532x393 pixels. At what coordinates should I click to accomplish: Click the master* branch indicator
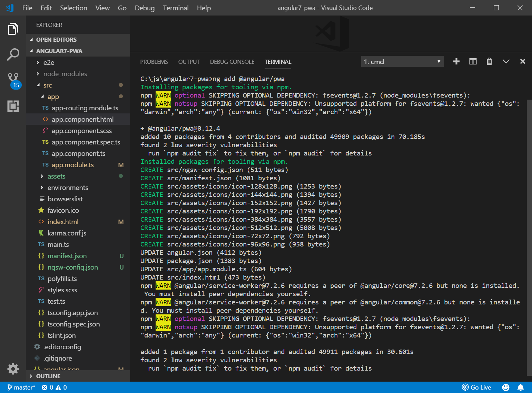[21, 387]
